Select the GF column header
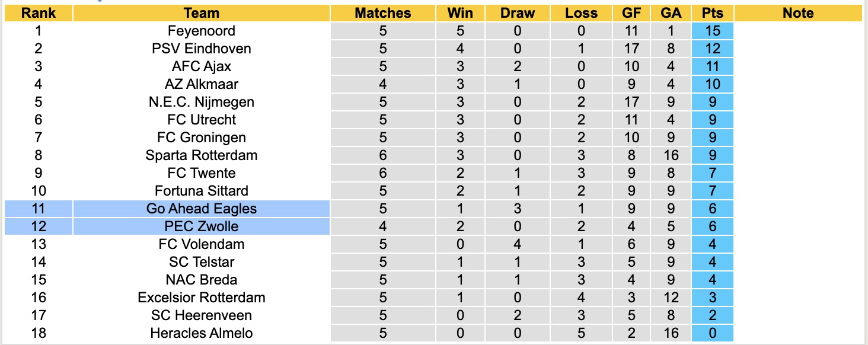 point(631,13)
